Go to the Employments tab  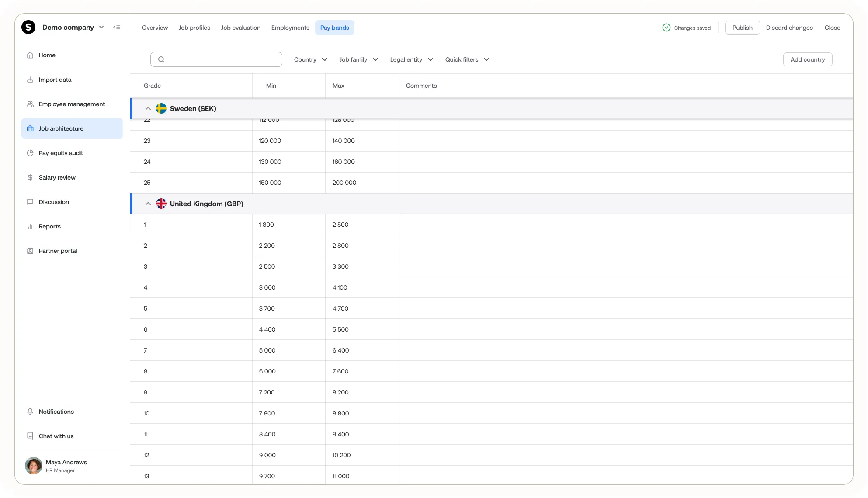(x=290, y=28)
